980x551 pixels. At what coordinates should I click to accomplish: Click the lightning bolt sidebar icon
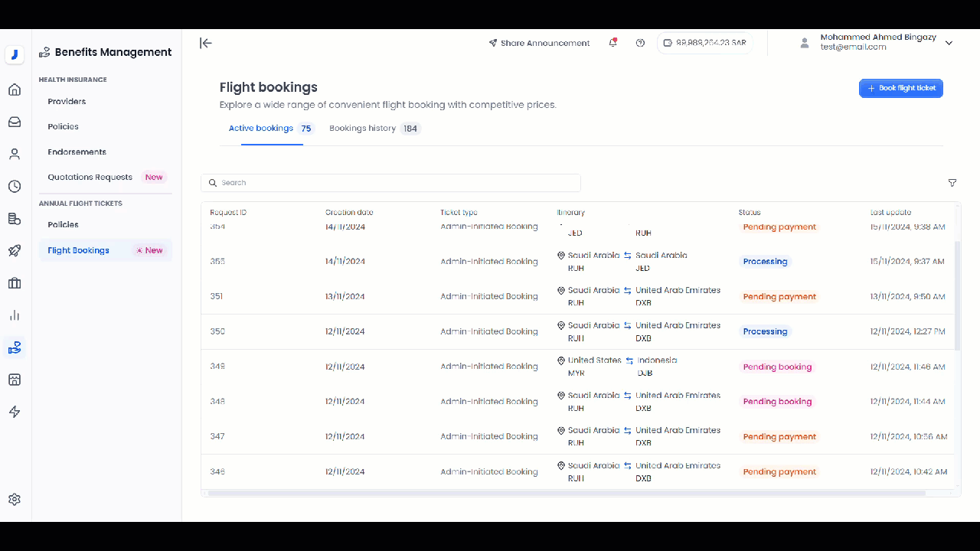pyautogui.click(x=15, y=412)
